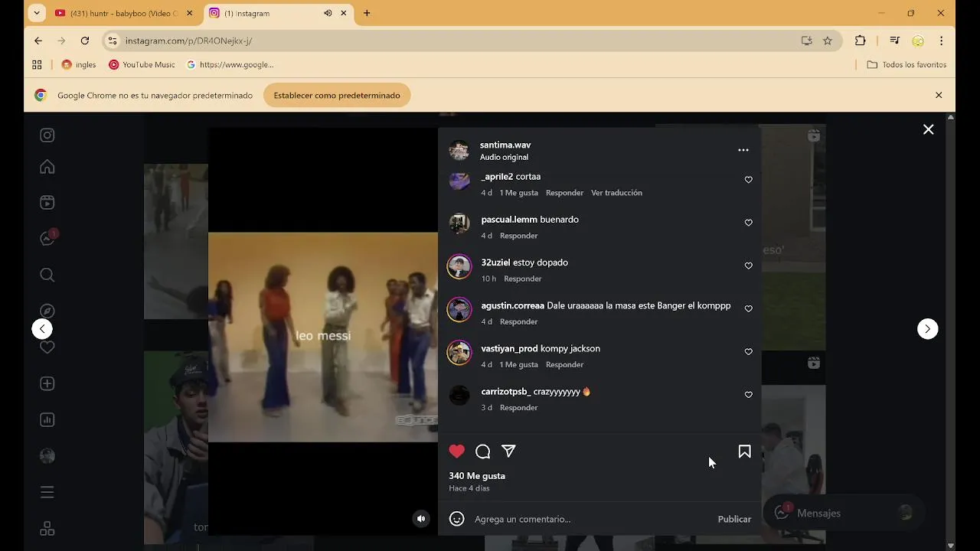Open the Mensajes floating chat button
980x551 pixels.
[x=844, y=513]
